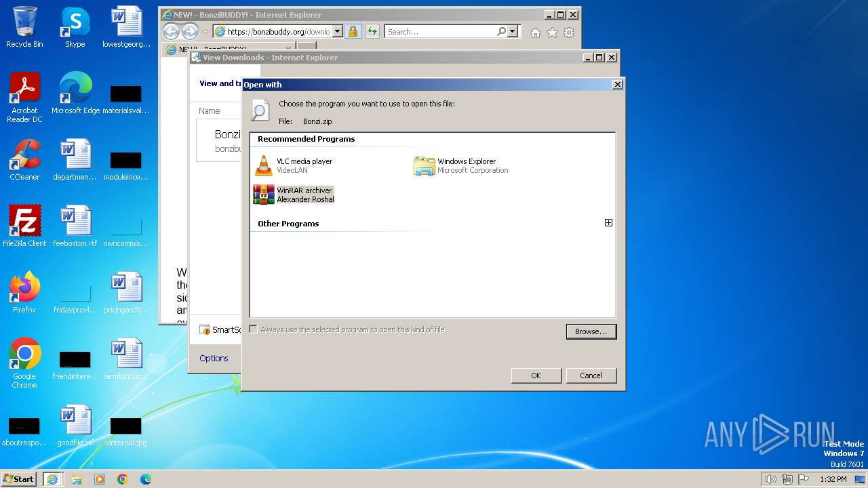Click the Name column header in View Downloads
Image resolution: width=868 pixels, height=488 pixels.
(x=209, y=110)
